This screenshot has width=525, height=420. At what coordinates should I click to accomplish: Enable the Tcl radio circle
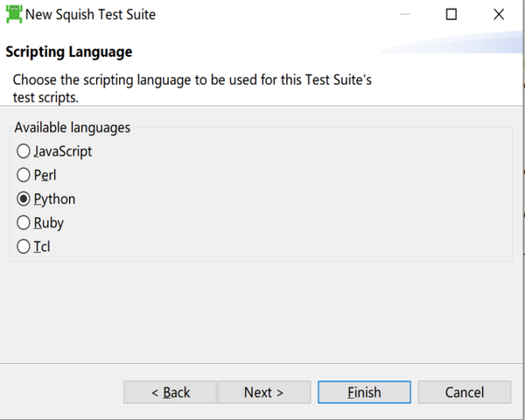pos(24,247)
